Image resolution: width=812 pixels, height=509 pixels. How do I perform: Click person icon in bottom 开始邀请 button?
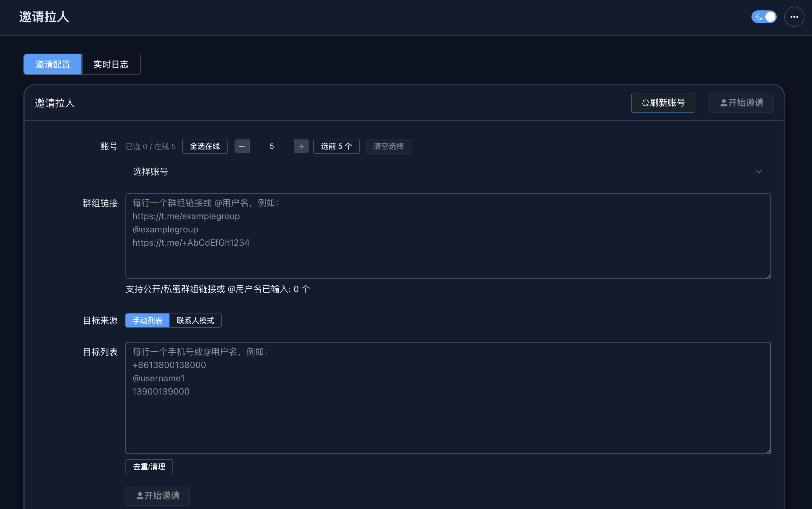(x=140, y=496)
